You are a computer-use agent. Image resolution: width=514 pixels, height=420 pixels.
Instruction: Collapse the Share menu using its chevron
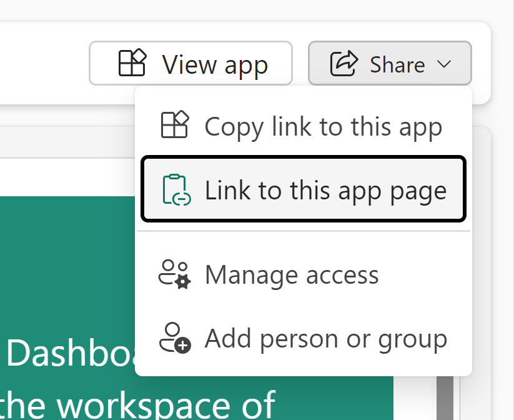[x=444, y=64]
